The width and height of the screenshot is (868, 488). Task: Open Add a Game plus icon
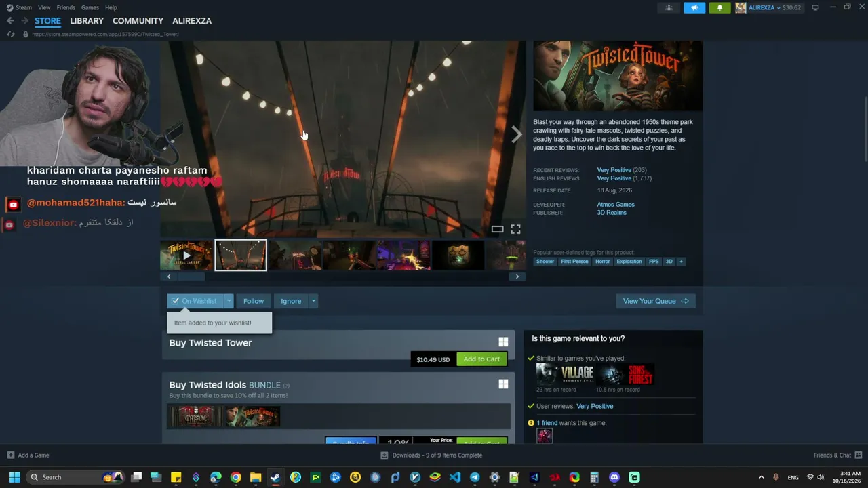click(x=10, y=455)
